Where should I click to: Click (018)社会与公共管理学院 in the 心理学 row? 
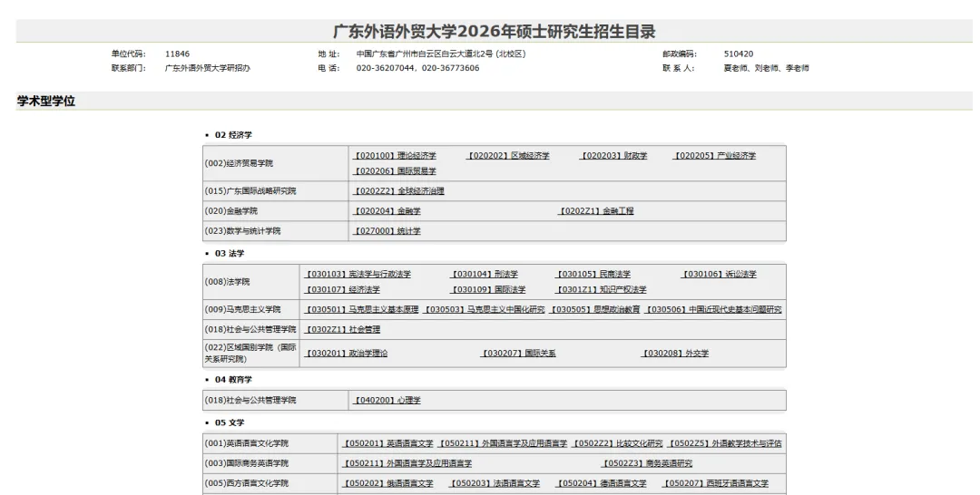pos(276,401)
